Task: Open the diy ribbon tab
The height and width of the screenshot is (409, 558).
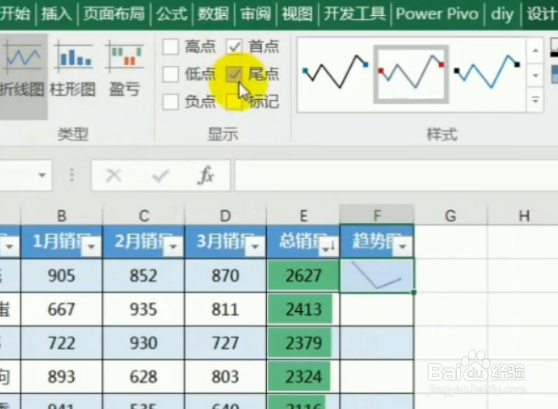Action: pos(502,14)
